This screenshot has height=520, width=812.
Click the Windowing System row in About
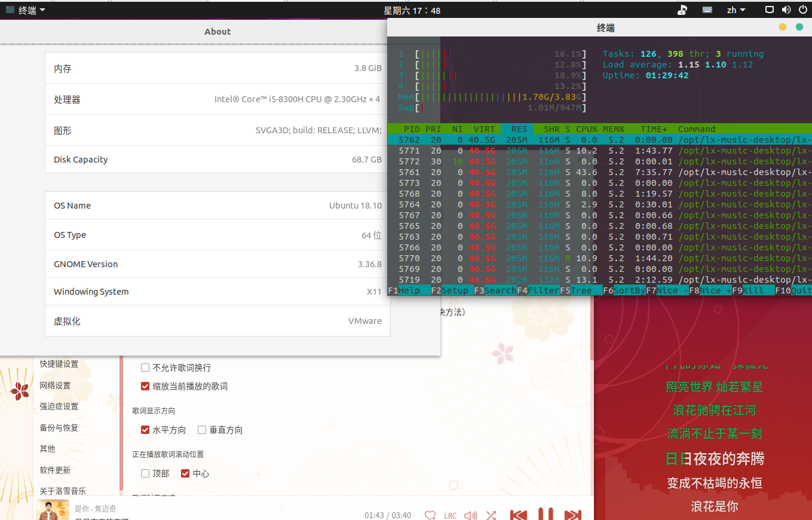tap(217, 292)
